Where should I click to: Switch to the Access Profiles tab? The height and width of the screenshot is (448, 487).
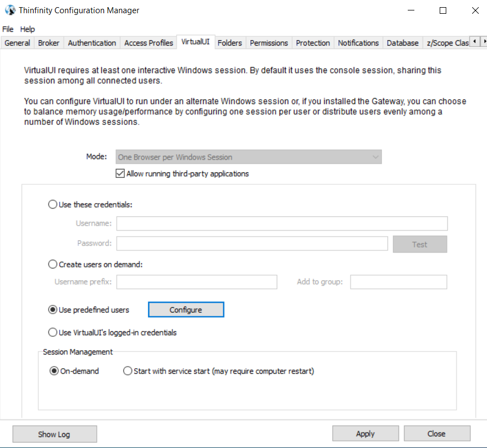(149, 43)
